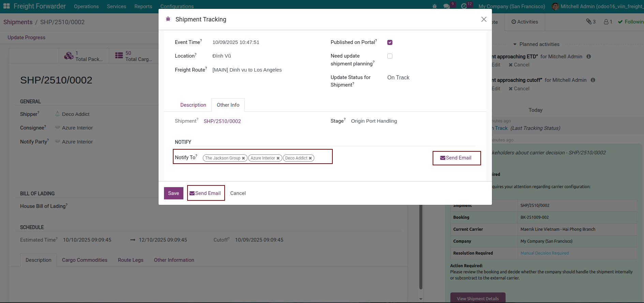644x303 pixels.
Task: Open the conversations chat icon
Action: point(446,6)
